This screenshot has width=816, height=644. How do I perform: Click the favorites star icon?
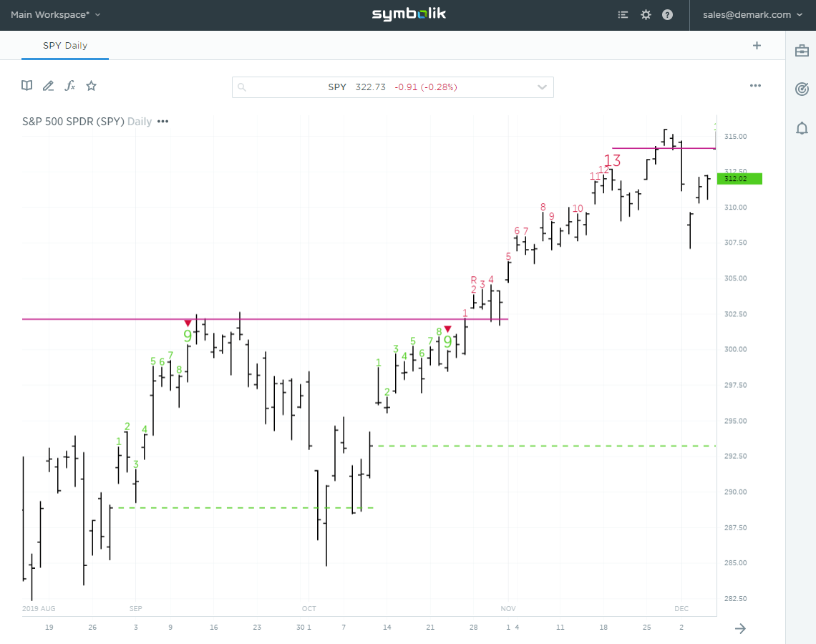(x=91, y=85)
